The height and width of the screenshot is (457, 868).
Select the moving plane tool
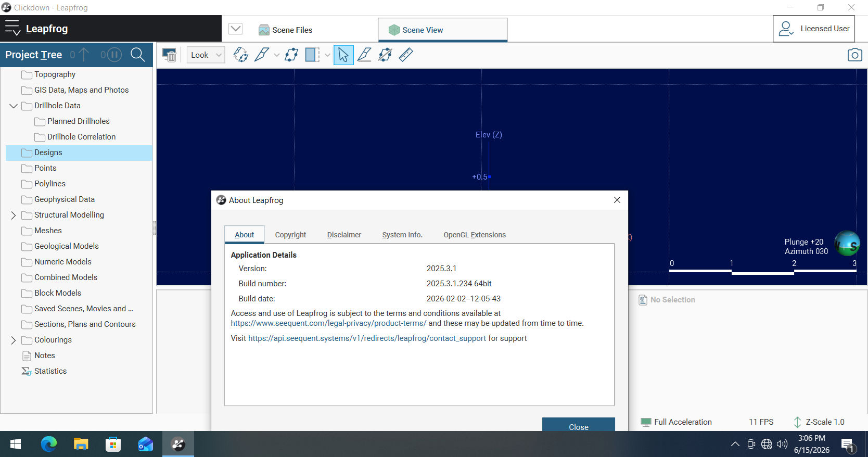coord(291,55)
